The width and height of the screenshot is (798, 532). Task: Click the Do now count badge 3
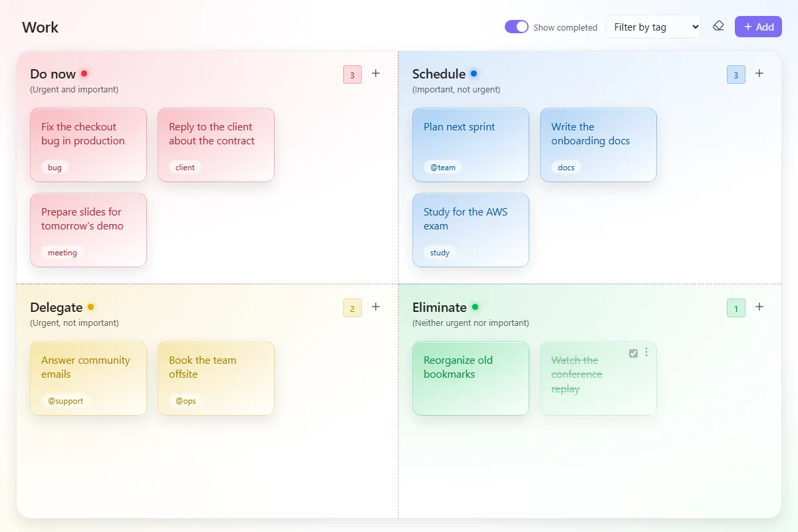[352, 74]
